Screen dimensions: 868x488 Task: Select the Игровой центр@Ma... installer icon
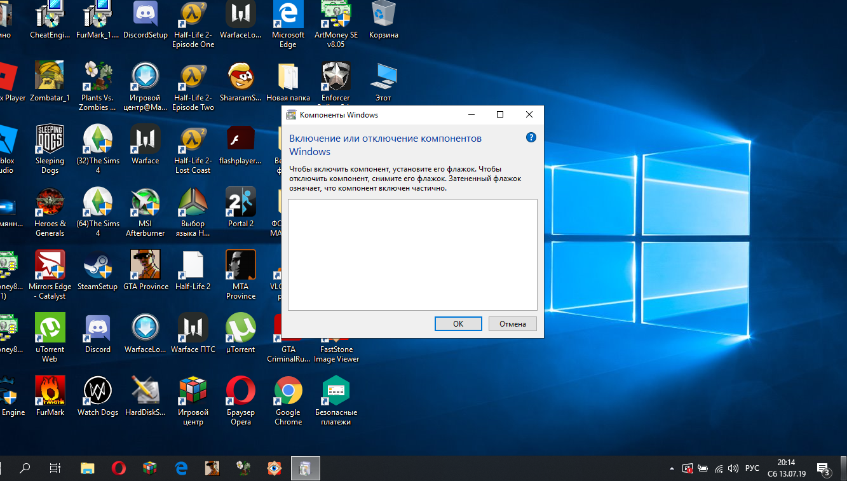146,86
